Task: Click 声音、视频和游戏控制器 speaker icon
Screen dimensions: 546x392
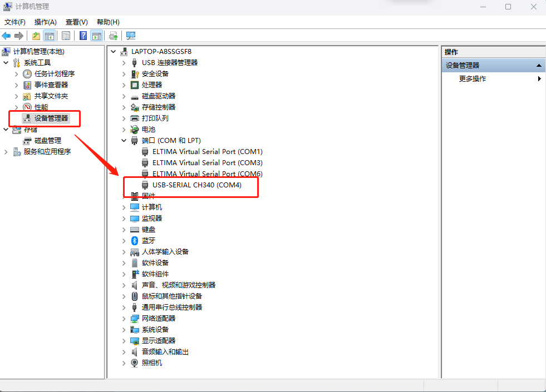Action: click(x=134, y=285)
